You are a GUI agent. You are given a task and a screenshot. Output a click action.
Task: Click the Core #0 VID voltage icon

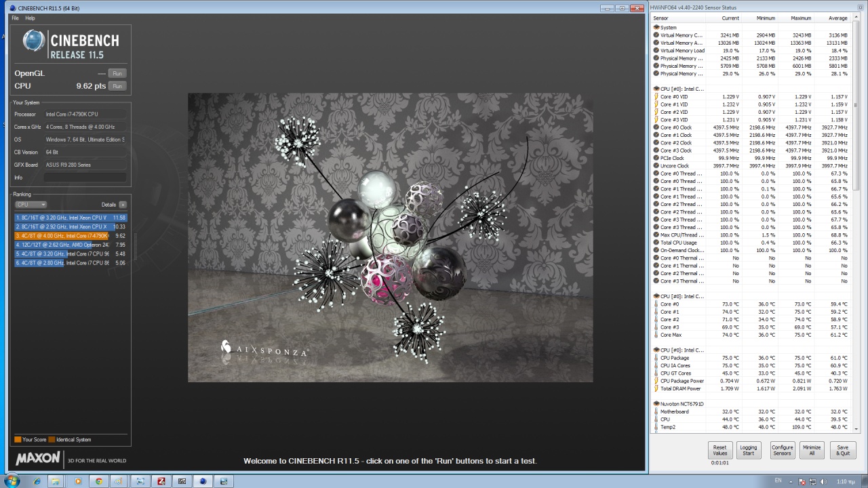click(x=656, y=97)
